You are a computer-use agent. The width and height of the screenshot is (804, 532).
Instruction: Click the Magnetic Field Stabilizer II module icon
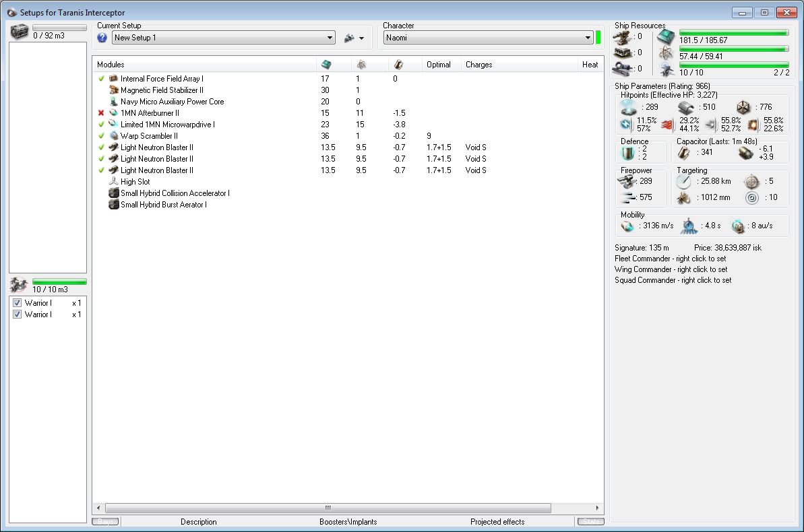coord(113,90)
